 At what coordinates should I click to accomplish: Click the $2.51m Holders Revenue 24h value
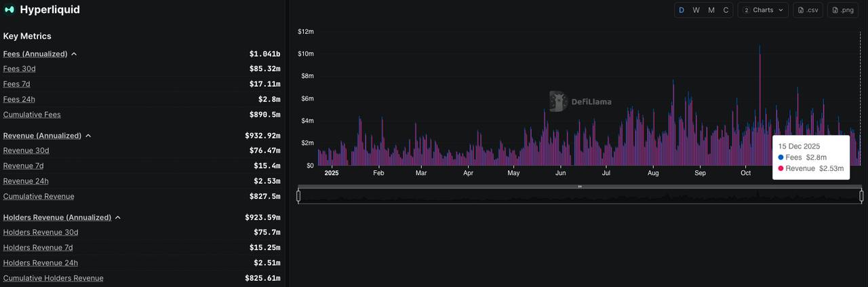(267, 263)
